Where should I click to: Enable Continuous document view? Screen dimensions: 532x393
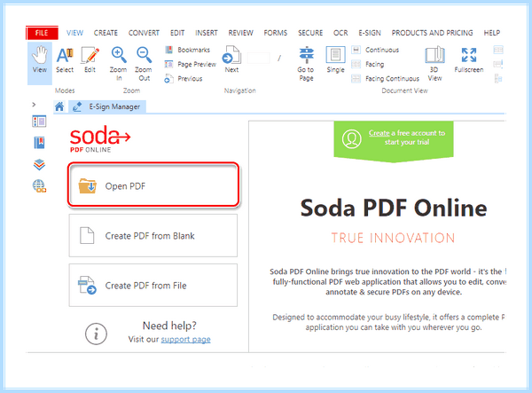point(375,50)
